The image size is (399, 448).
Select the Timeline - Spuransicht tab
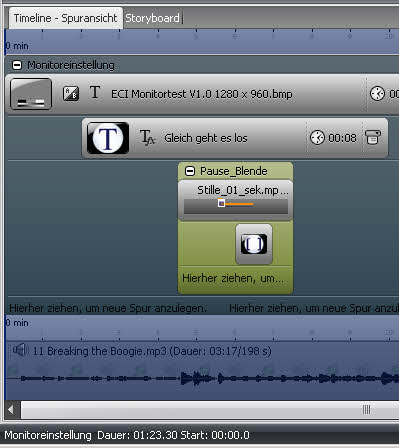tap(66, 18)
